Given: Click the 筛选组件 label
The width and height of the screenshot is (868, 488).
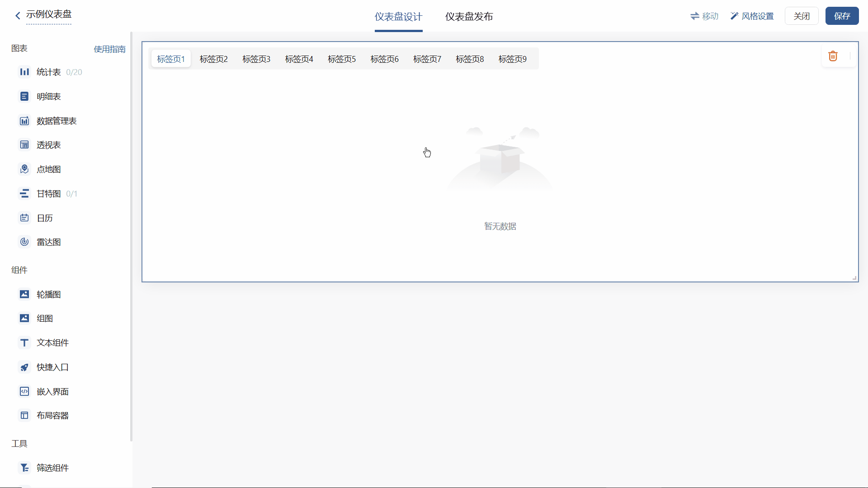Looking at the screenshot, I should [53, 468].
